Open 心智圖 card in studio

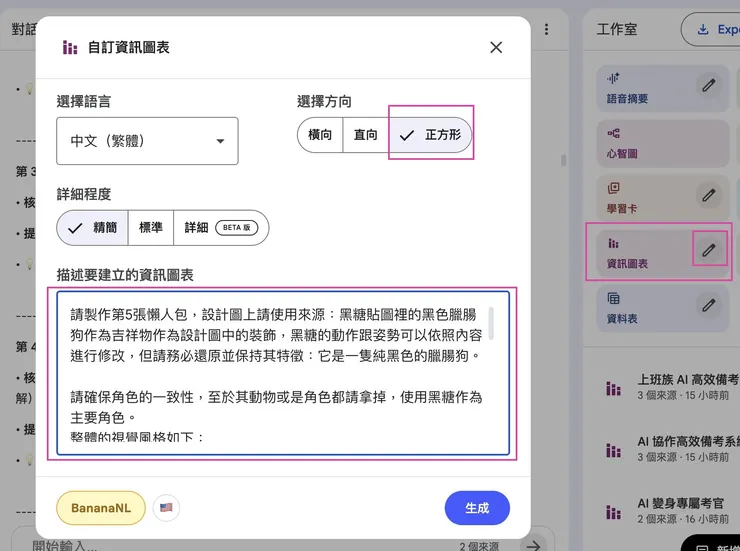click(662, 143)
